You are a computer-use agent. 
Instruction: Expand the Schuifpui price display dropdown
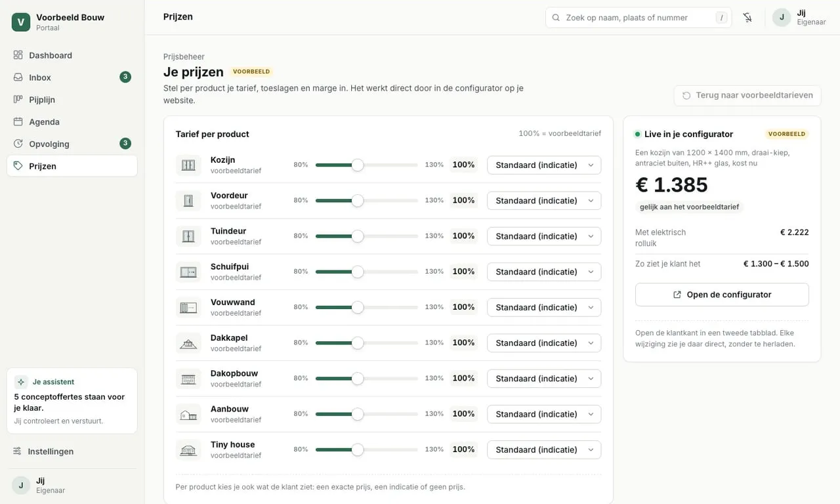(544, 272)
